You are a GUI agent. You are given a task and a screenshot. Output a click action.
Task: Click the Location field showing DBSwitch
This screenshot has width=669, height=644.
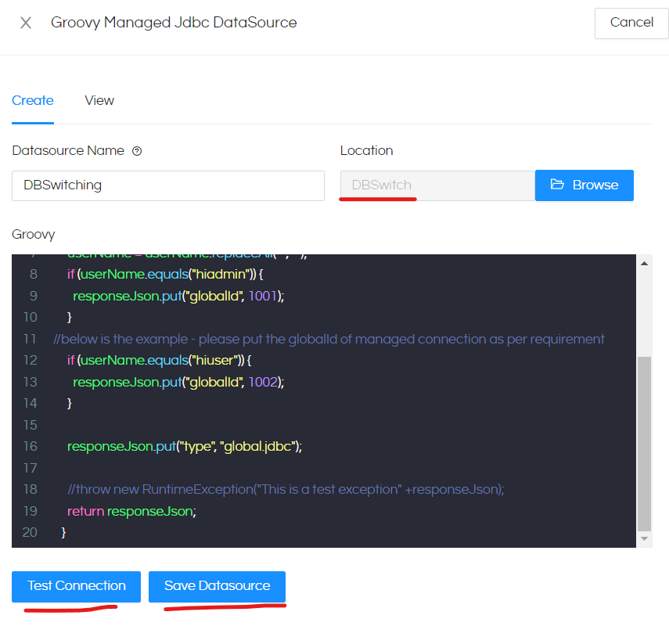point(437,185)
